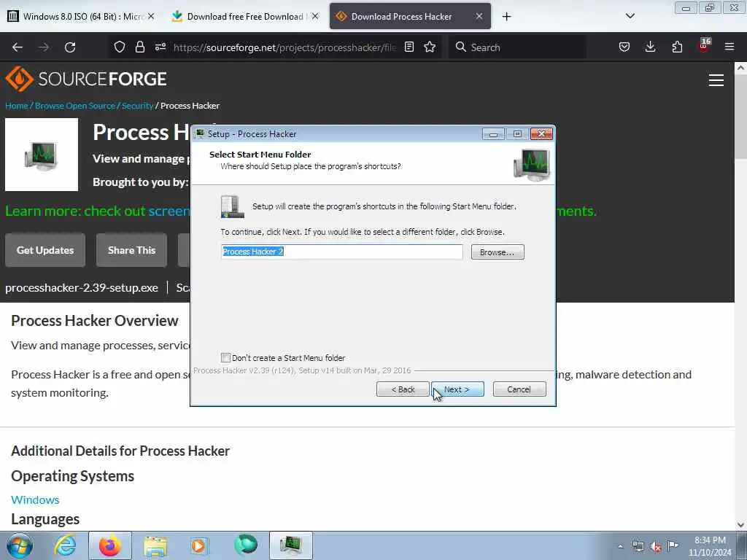Bookmark this page with the star icon

point(430,47)
